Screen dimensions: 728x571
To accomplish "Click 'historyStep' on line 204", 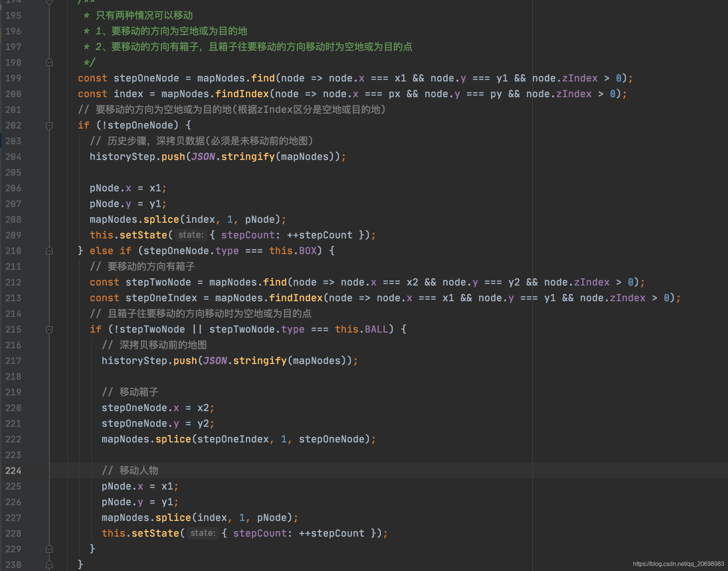I will (x=122, y=157).
